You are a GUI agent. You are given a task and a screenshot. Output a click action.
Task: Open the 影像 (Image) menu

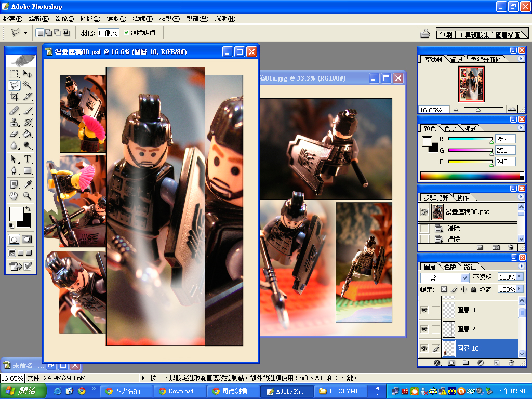pos(64,19)
